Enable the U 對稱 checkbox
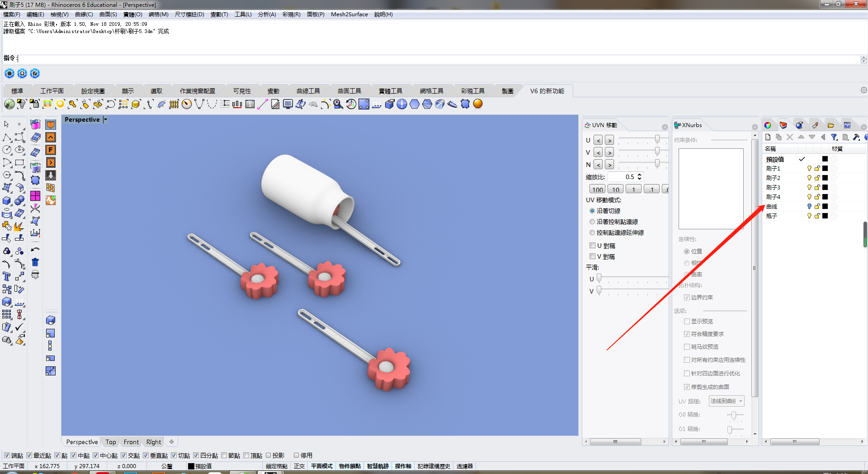Image resolution: width=868 pixels, height=474 pixels. coord(593,245)
